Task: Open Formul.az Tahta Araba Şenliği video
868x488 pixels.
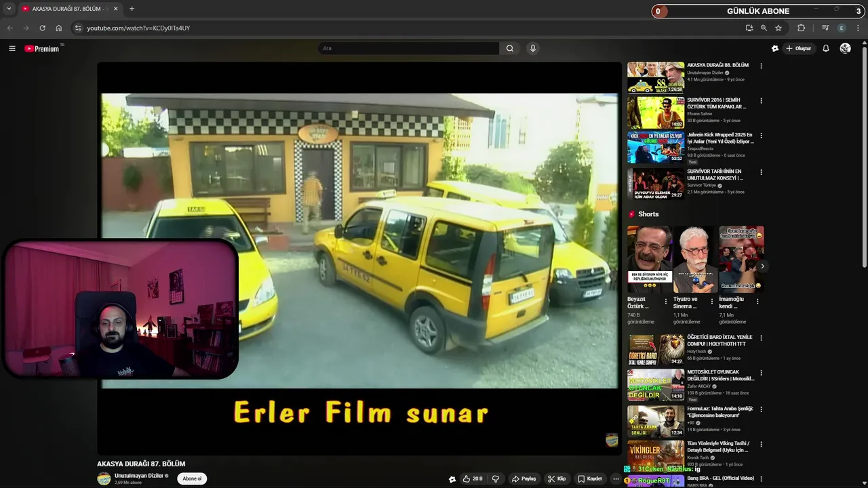Action: 655,421
